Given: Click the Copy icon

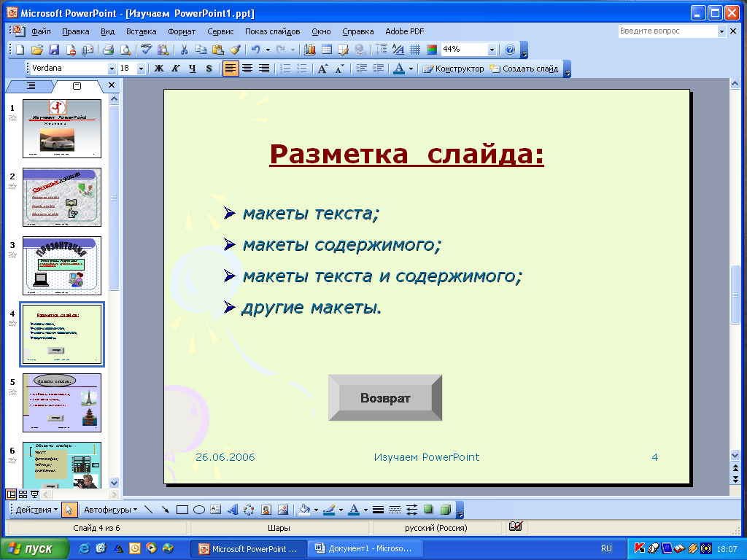Looking at the screenshot, I should click(x=201, y=50).
